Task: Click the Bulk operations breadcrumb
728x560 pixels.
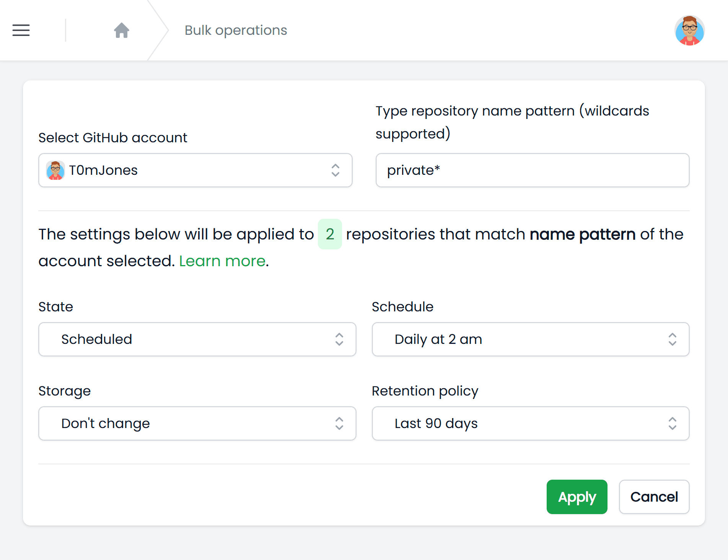Action: 236,30
